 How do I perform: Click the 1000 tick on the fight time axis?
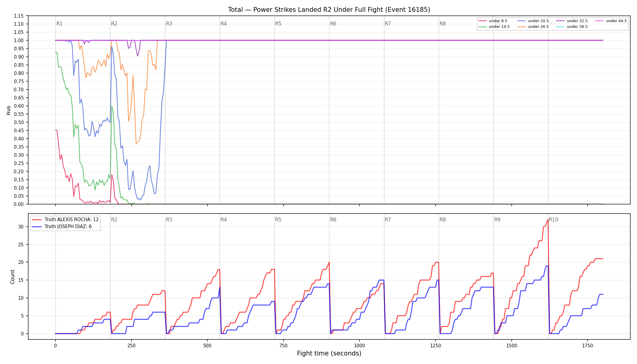tap(359, 345)
